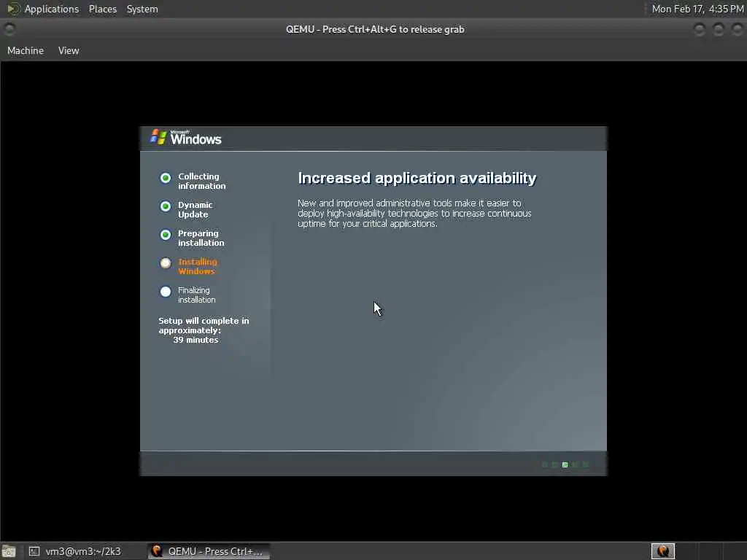Open the Machine menu in QEMU
Screen dimensions: 747x560
(x=26, y=50)
